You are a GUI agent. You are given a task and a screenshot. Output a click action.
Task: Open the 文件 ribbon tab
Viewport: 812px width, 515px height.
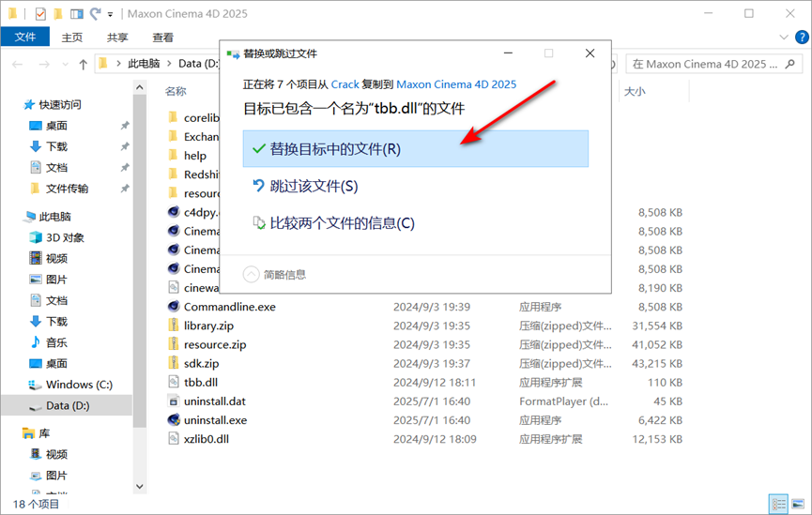(24, 37)
